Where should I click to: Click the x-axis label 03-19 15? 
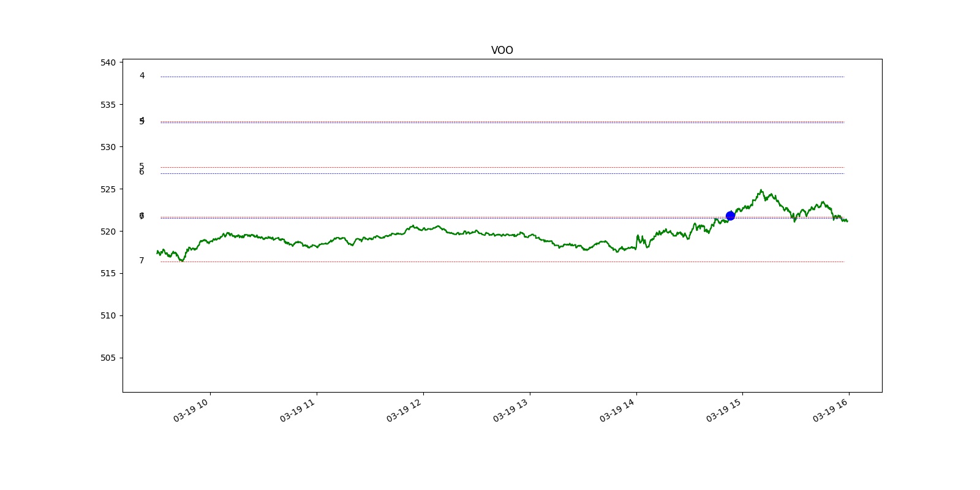(x=724, y=410)
